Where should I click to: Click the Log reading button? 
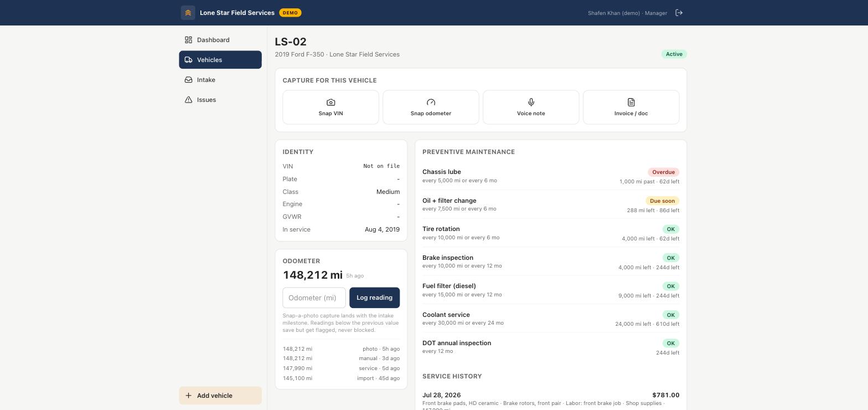(374, 298)
